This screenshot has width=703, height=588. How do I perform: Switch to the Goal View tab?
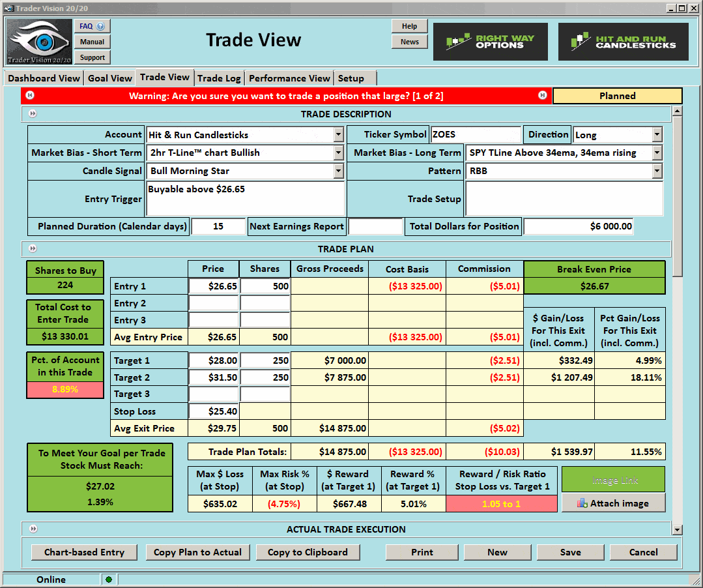pyautogui.click(x=110, y=78)
